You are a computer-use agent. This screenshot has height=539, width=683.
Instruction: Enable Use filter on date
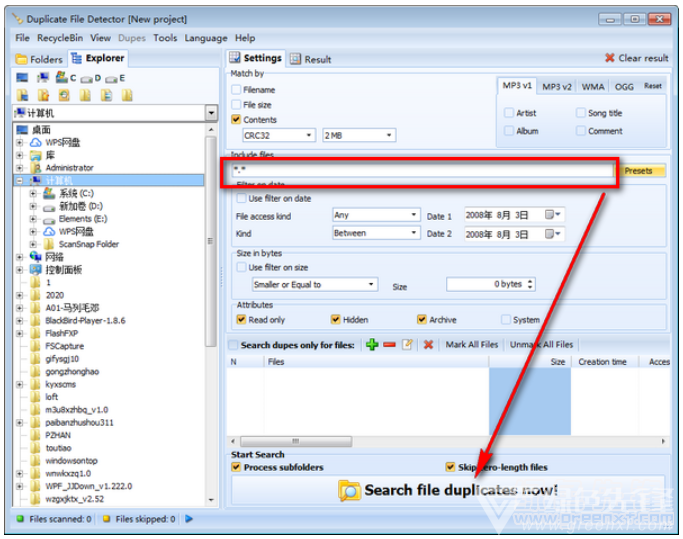(241, 198)
